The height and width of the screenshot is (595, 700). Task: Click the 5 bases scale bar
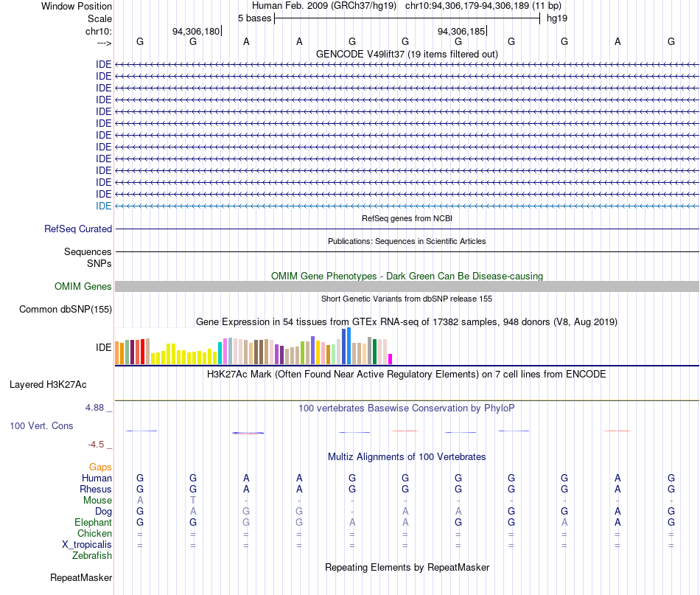(x=407, y=18)
